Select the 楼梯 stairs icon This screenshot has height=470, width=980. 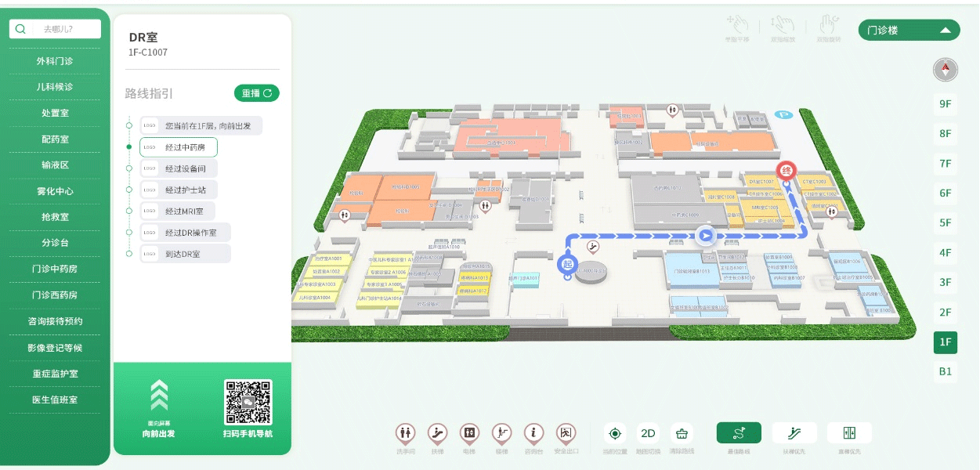(501, 432)
